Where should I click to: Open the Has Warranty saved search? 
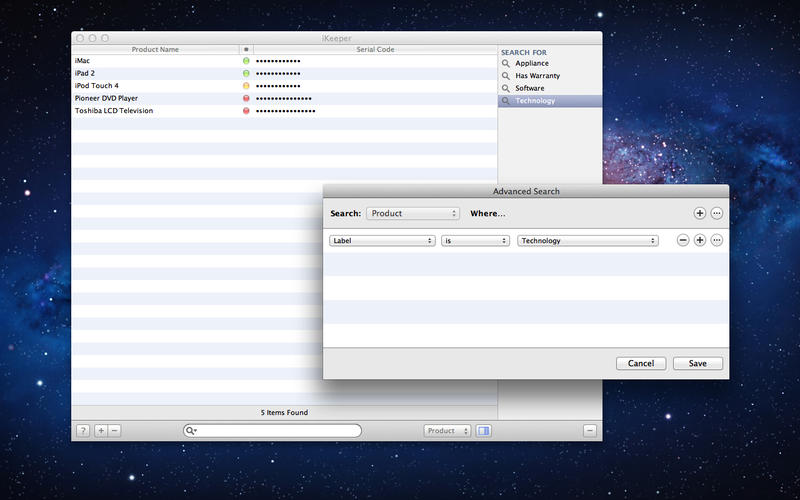[550, 76]
